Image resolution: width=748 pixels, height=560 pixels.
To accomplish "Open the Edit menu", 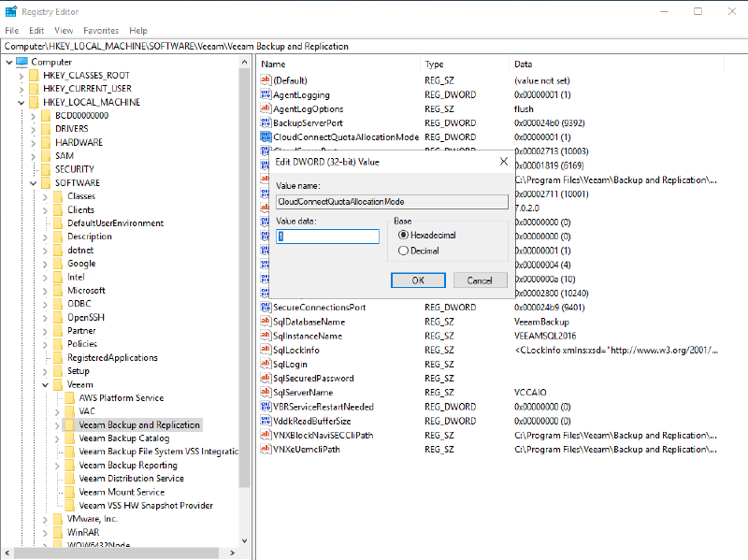I will tap(36, 31).
